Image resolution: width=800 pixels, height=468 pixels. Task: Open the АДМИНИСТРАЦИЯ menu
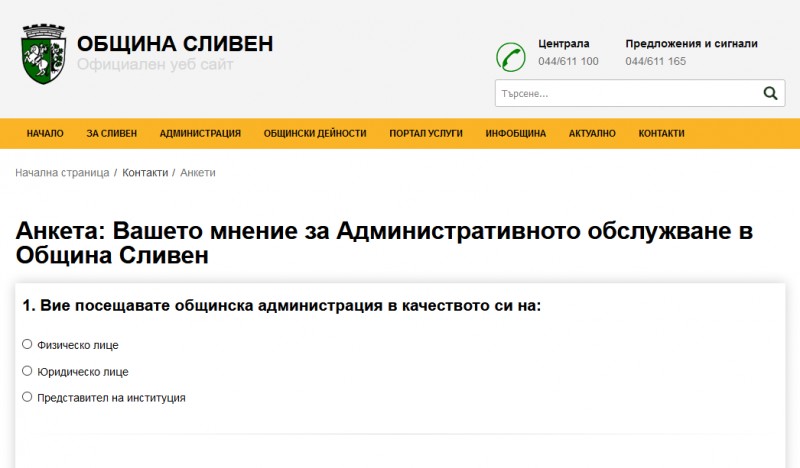coord(200,133)
